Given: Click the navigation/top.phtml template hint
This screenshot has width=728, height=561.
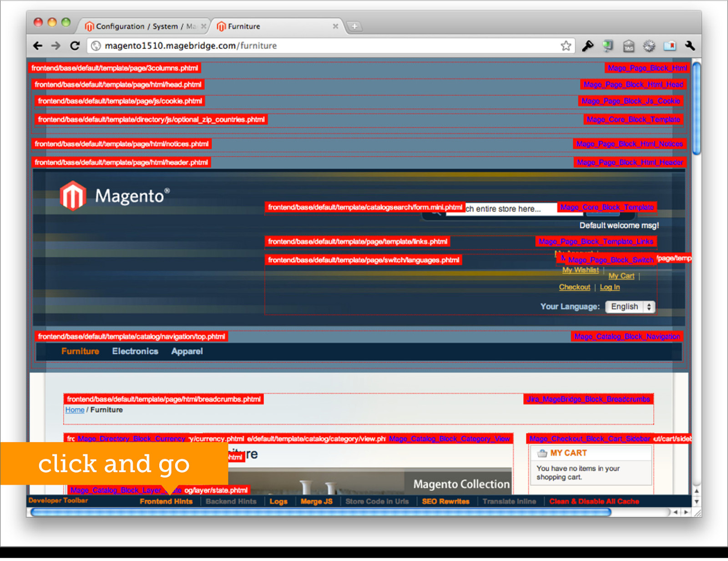Looking at the screenshot, I should pos(131,337).
